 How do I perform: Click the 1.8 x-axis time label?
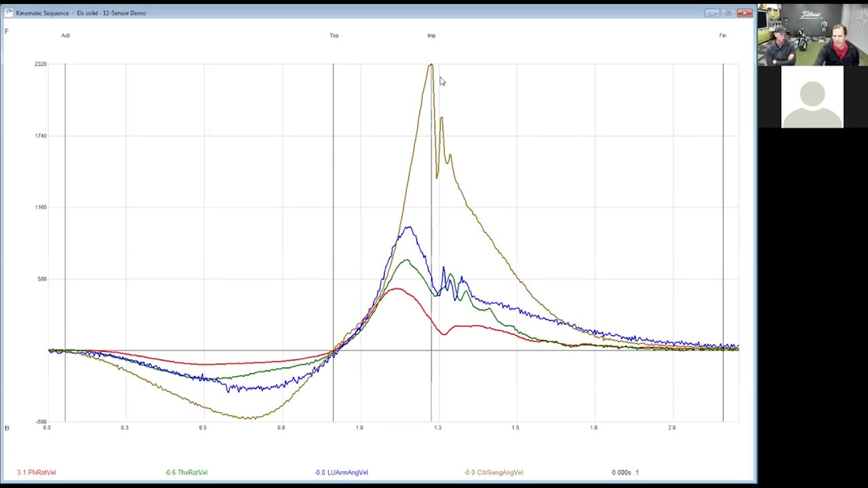[x=594, y=428]
